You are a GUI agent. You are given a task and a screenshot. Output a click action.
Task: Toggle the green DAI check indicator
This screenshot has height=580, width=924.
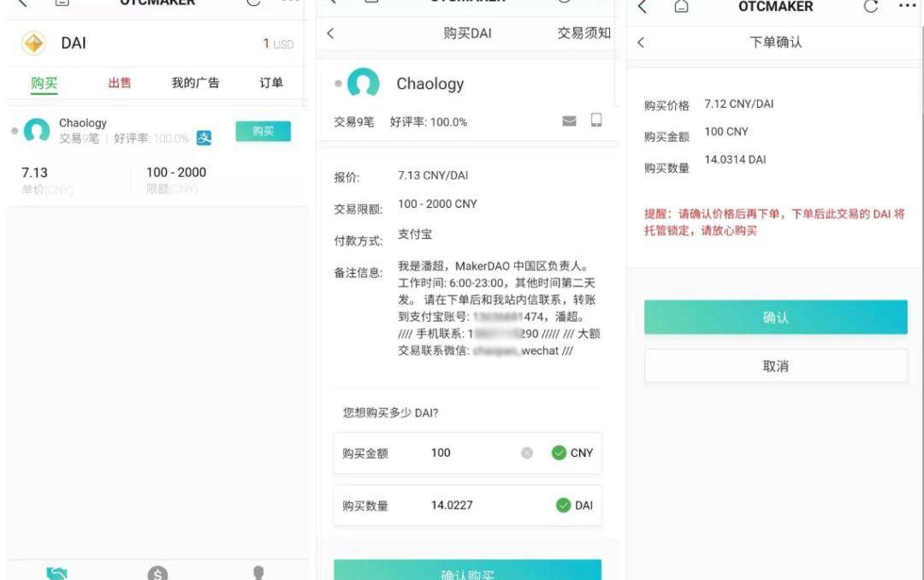click(563, 505)
